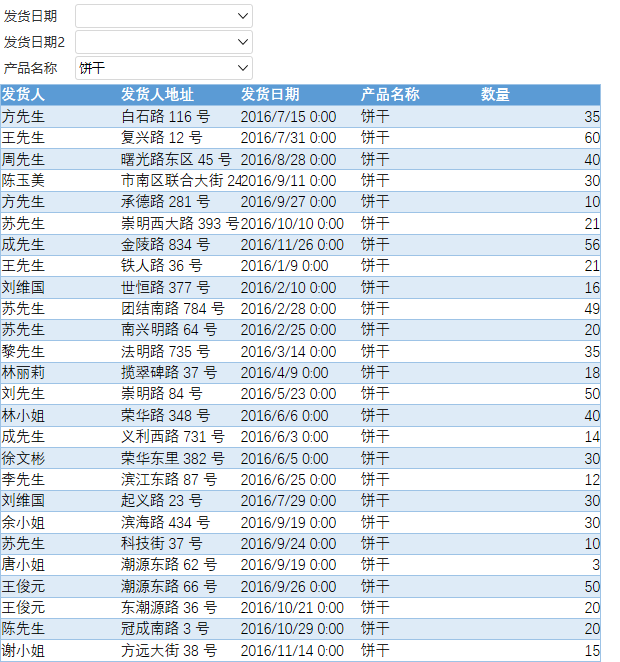
Task: Click the date cell 2016/6/6 0:00
Action: 285,415
